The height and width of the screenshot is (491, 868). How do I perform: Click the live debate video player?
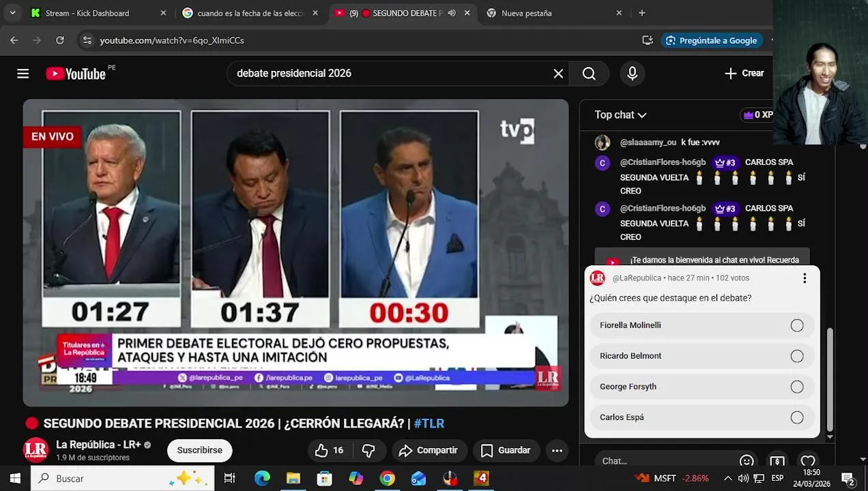[x=295, y=253]
